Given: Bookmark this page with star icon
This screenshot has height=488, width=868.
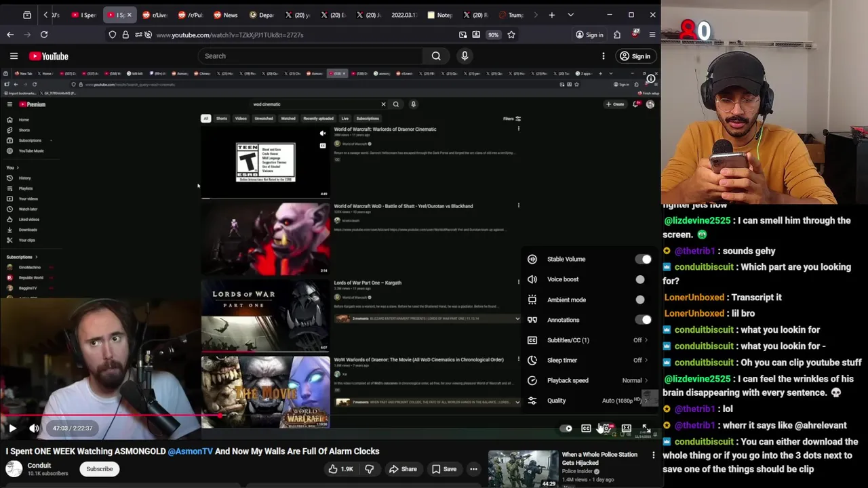Looking at the screenshot, I should pos(511,35).
